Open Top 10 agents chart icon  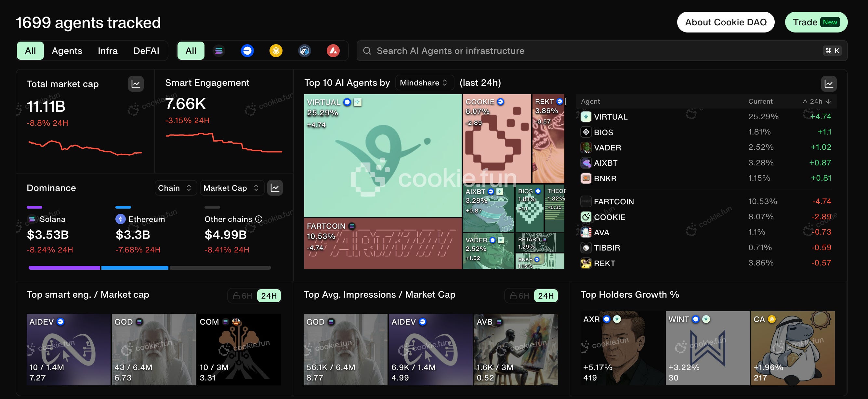pyautogui.click(x=828, y=84)
